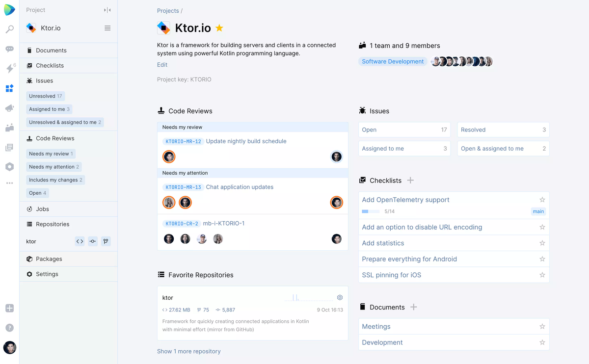589x364 pixels.
Task: Open search from left sidebar magnifier icon
Action: coord(9,29)
